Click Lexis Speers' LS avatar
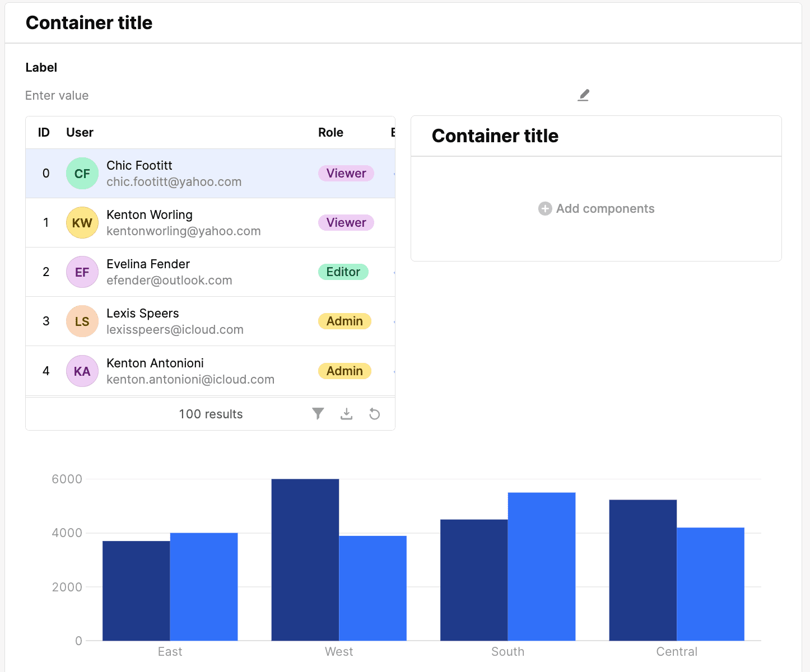Viewport: 810px width, 672px height. (x=82, y=321)
